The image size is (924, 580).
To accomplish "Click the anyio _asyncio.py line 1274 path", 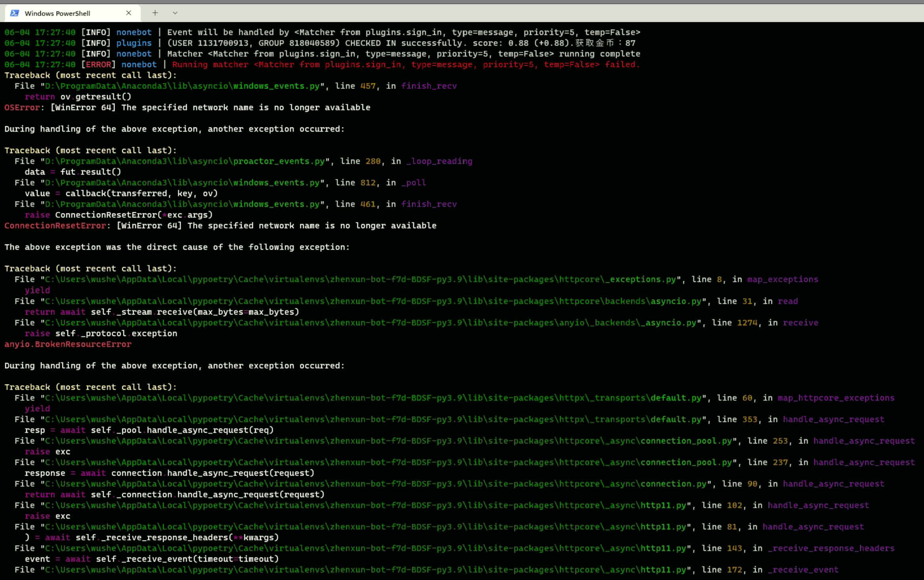I will [x=416, y=323].
